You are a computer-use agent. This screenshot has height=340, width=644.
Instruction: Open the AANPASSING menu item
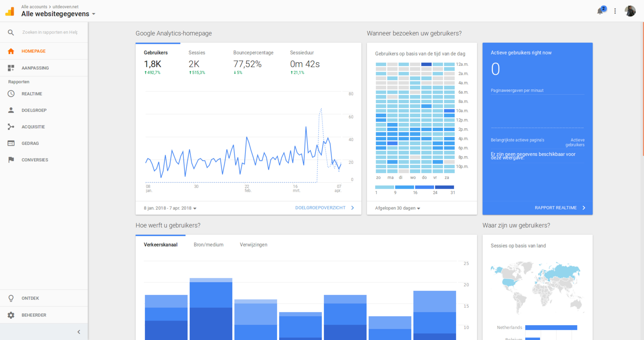pos(44,68)
